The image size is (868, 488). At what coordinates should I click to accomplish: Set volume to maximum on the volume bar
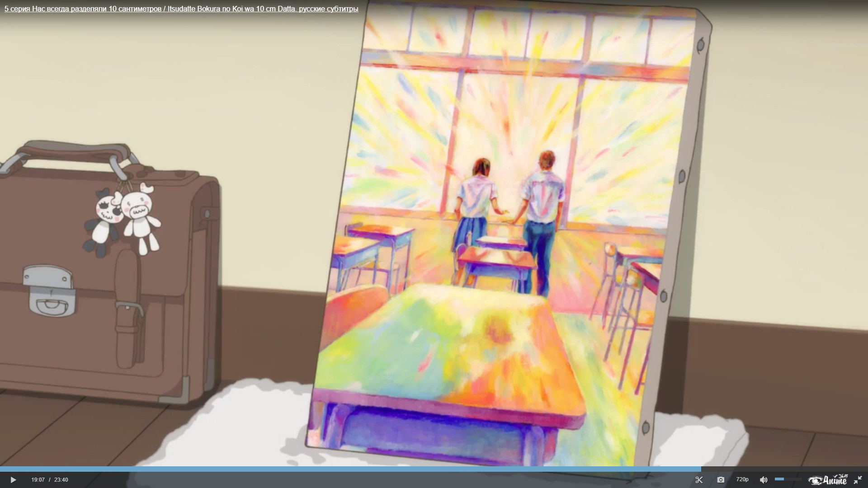tap(801, 479)
